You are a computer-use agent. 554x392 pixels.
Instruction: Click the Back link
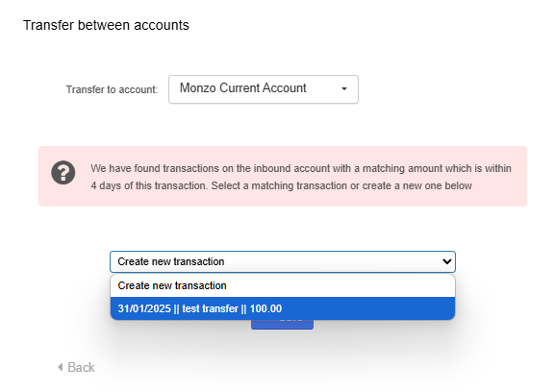76,367
